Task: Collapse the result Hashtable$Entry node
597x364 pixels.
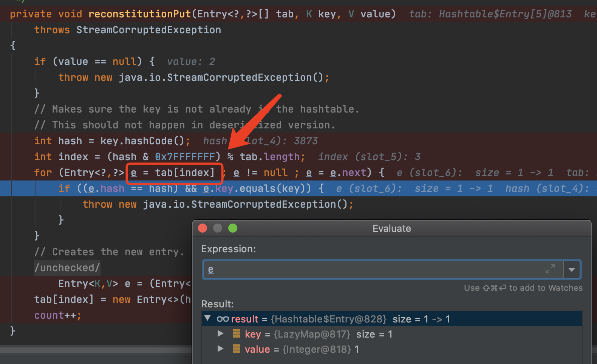Action: coord(207,318)
